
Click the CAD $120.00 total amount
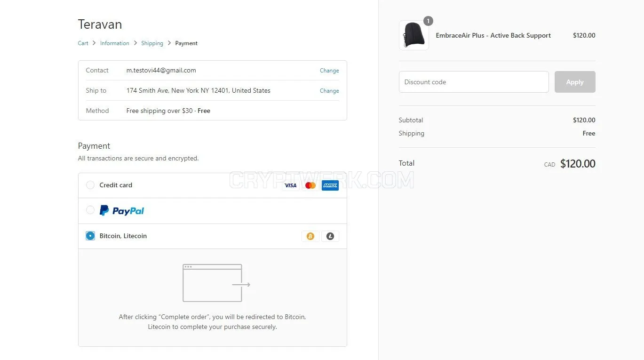570,164
